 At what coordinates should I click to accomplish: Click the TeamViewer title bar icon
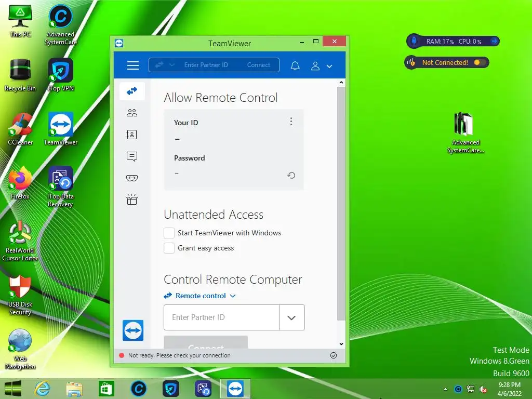point(119,44)
